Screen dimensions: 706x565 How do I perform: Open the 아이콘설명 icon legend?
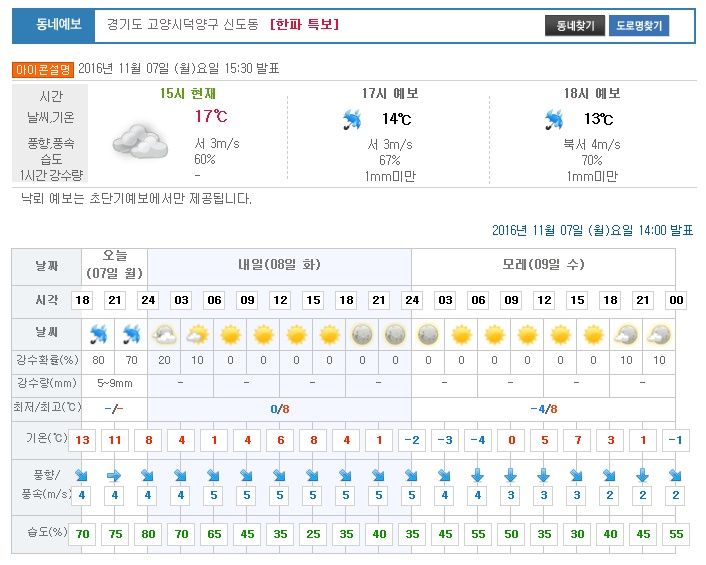coord(44,69)
